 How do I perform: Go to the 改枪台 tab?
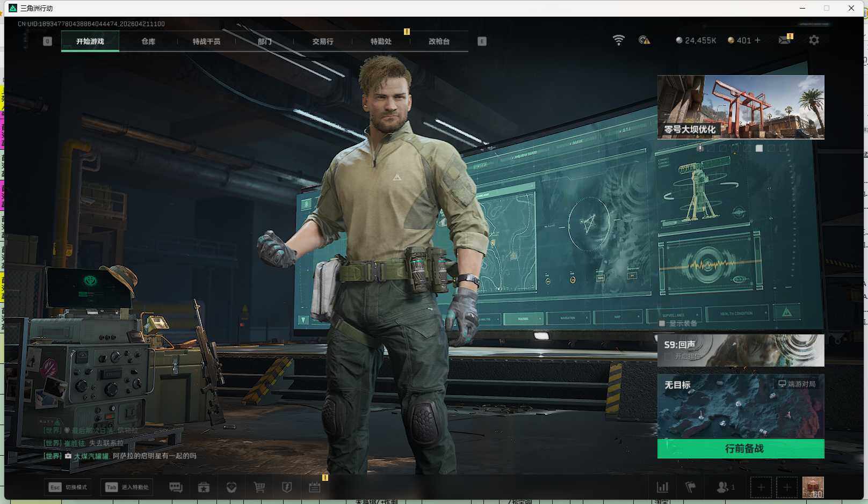click(x=439, y=41)
